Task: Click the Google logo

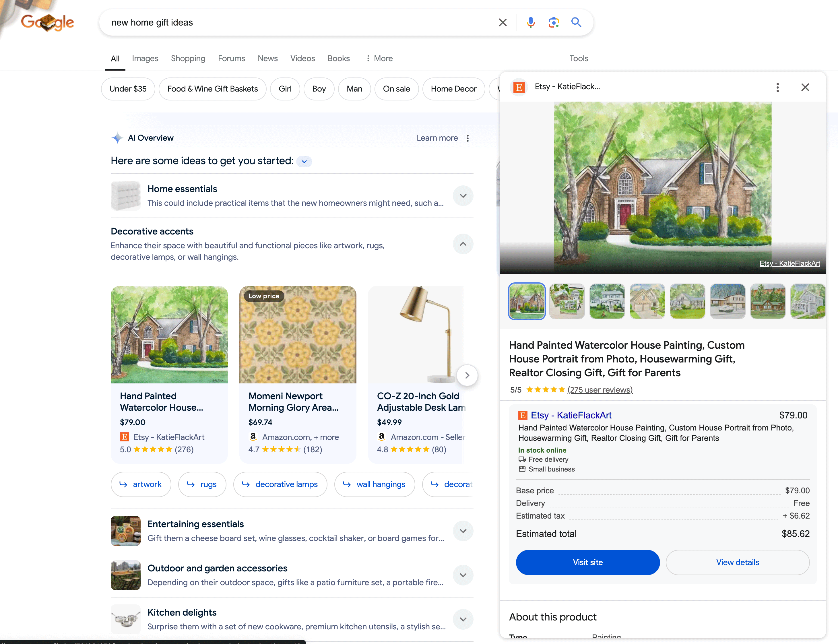Action: [x=47, y=22]
